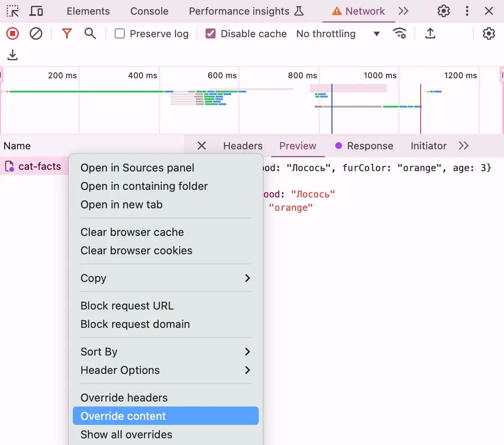
Task: Open the network filter bar
Action: click(x=67, y=33)
